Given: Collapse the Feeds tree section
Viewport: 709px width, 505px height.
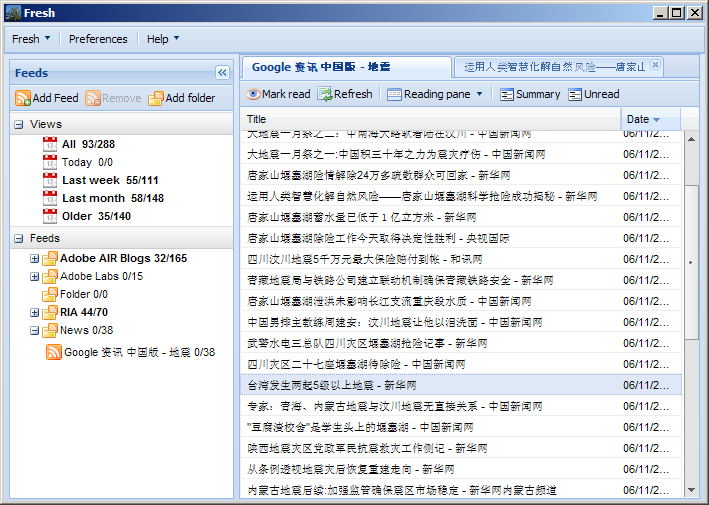Looking at the screenshot, I should click(x=19, y=238).
